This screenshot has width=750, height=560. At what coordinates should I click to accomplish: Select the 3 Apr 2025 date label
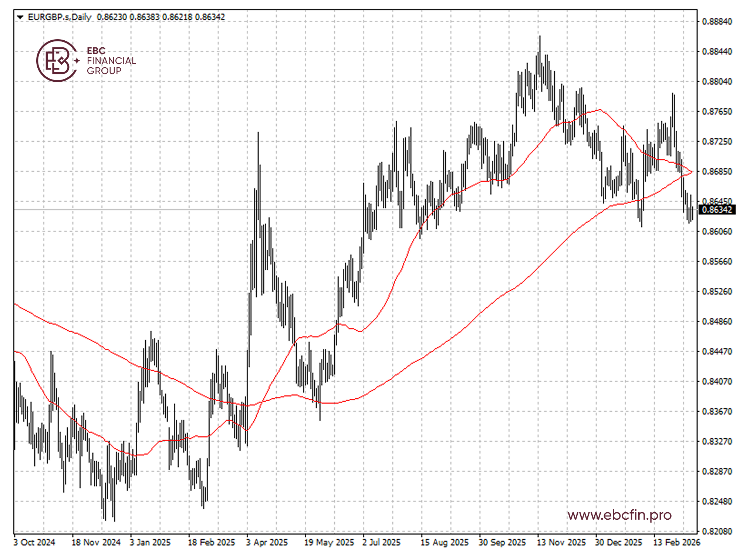coord(267,542)
